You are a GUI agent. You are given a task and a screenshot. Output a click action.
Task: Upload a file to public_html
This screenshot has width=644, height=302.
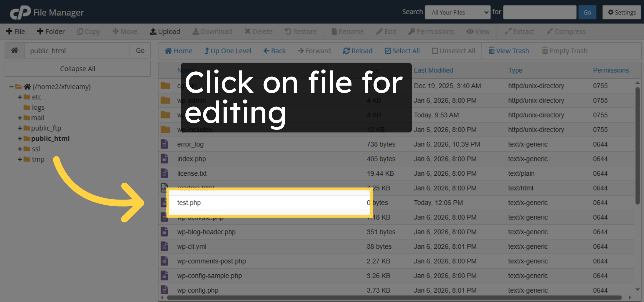[165, 31]
